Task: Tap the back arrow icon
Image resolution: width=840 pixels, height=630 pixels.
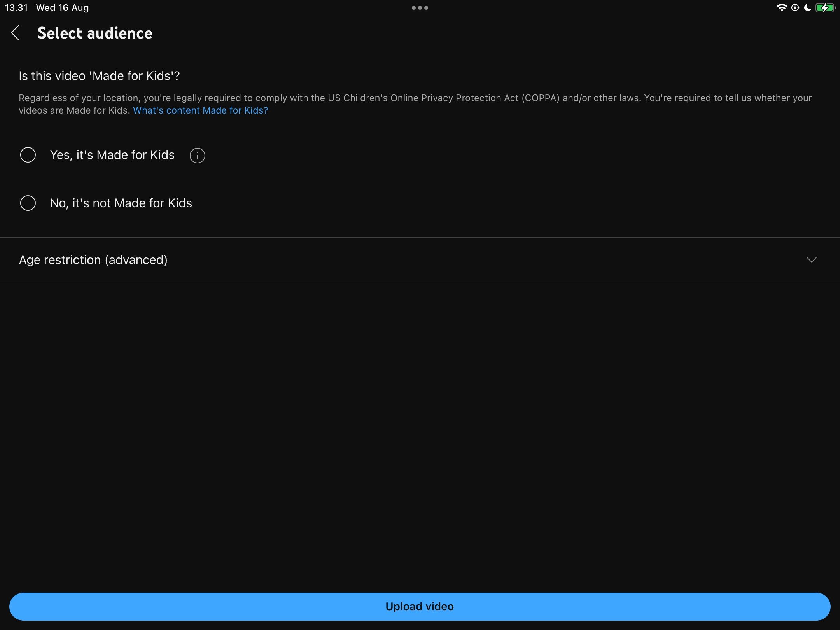Action: coord(16,33)
